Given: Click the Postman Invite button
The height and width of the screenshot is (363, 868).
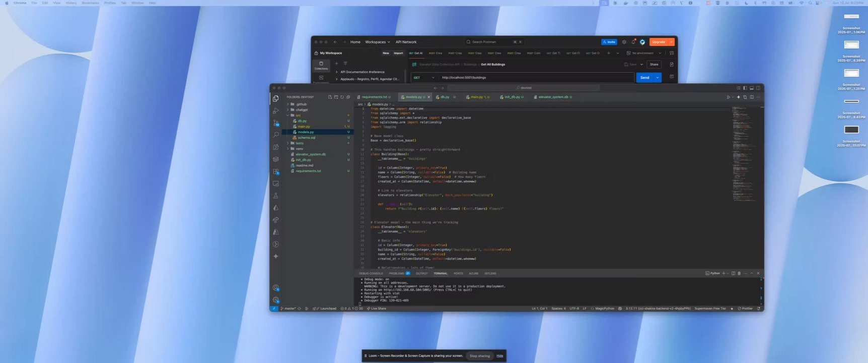Looking at the screenshot, I should (609, 42).
